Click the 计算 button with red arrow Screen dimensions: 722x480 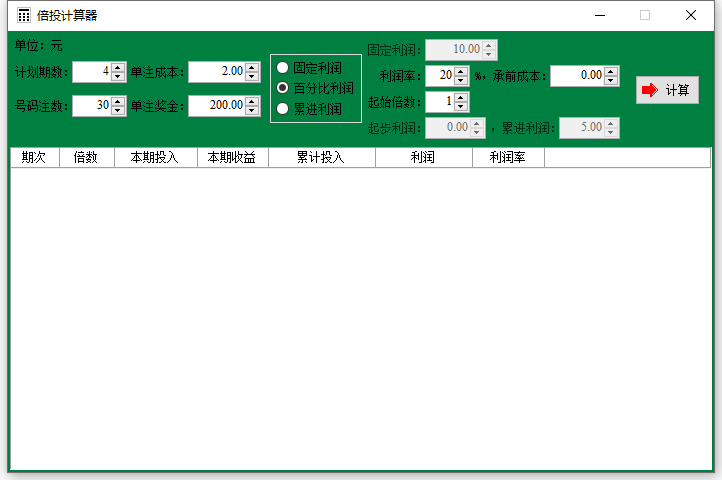pyautogui.click(x=667, y=90)
